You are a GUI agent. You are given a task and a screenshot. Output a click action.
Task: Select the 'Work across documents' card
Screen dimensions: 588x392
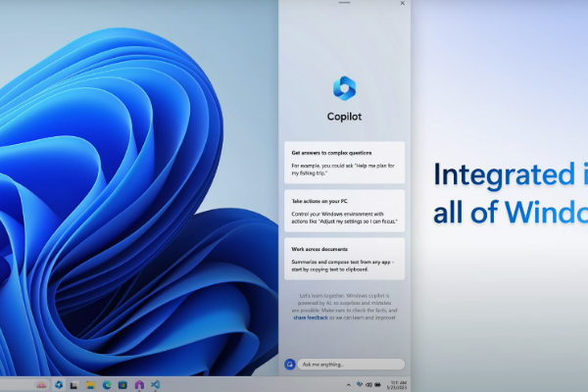tap(344, 259)
